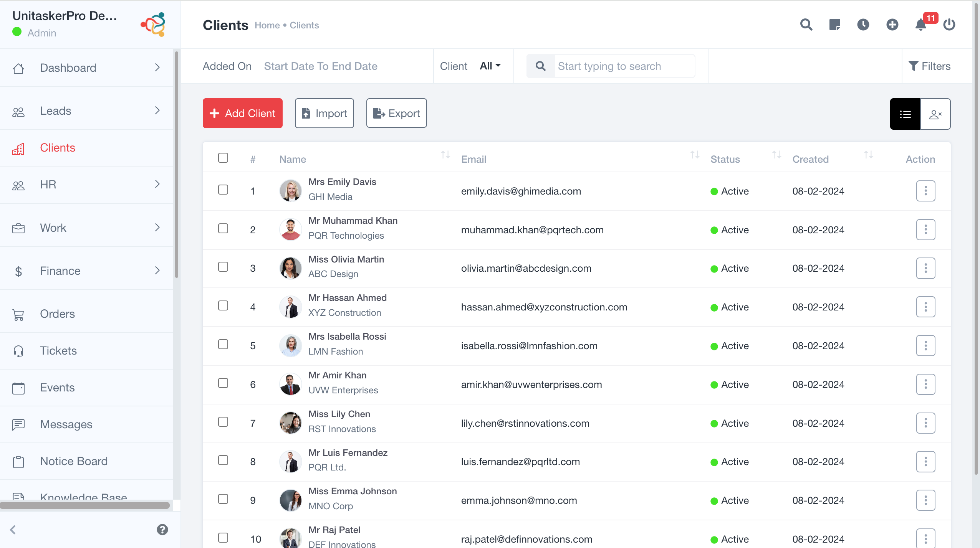This screenshot has width=980, height=548.
Task: Open Messages in the sidebar
Action: (86, 424)
